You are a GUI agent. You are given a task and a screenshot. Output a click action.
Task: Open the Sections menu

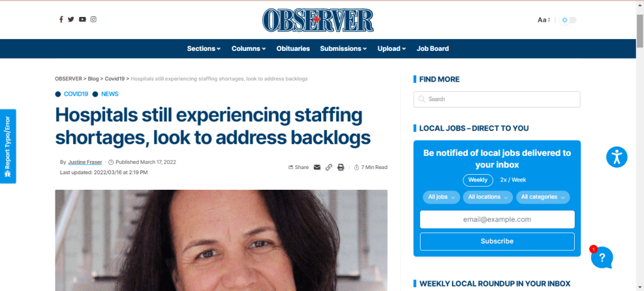point(204,48)
